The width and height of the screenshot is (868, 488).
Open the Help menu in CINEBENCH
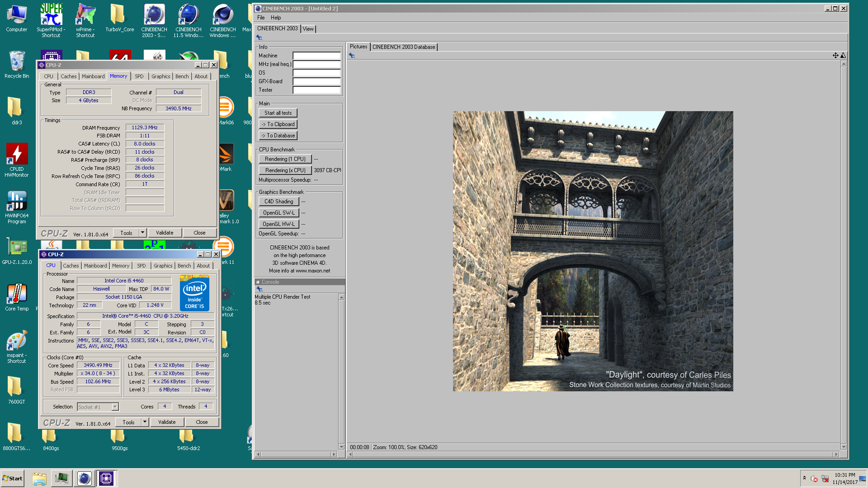(276, 18)
